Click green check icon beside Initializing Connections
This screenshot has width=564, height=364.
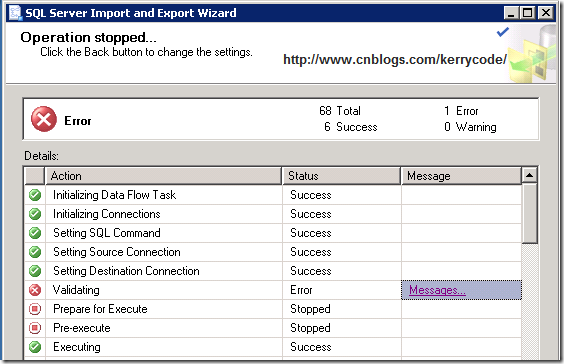click(x=35, y=214)
